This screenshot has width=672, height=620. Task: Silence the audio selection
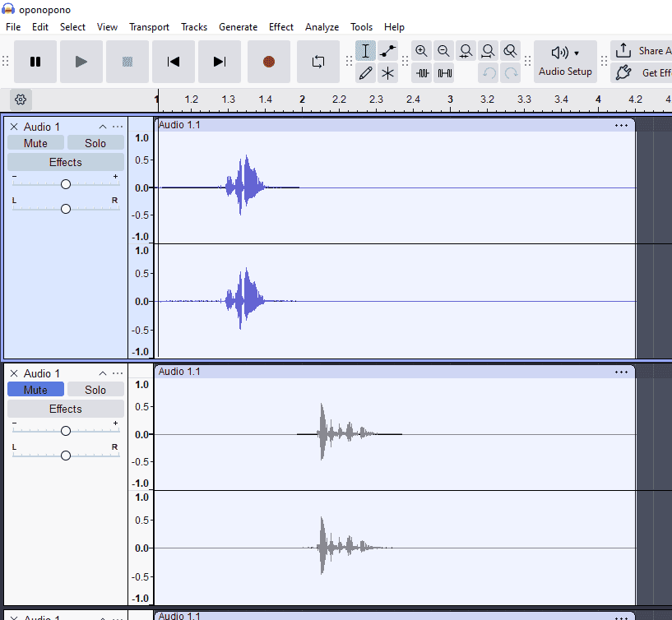pos(444,73)
